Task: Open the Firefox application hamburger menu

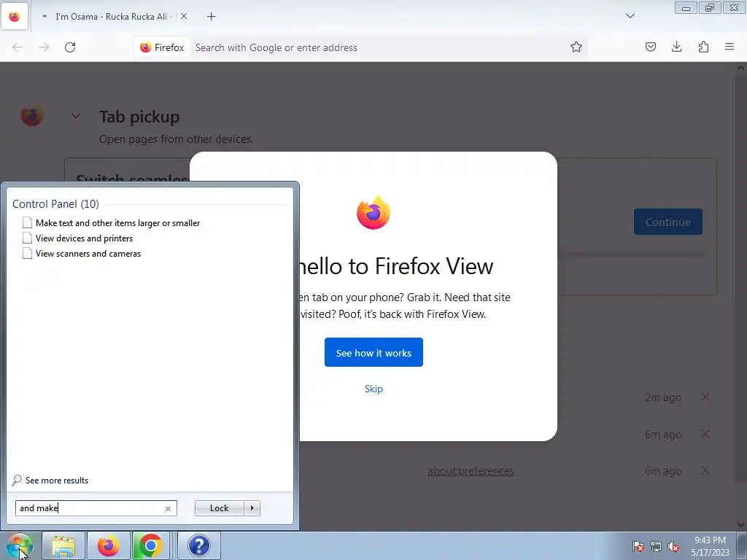Action: tap(729, 47)
